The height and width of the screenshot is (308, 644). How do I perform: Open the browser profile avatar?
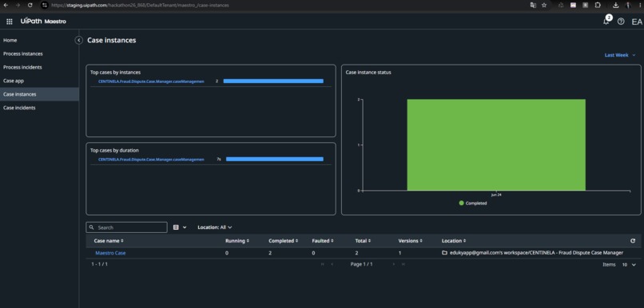coord(628,5)
